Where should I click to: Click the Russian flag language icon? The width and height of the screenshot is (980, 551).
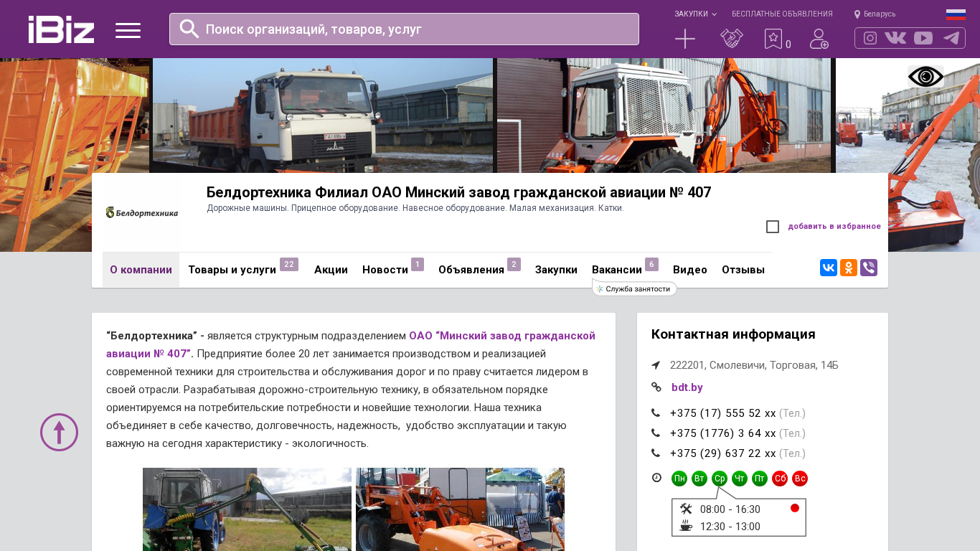(956, 14)
